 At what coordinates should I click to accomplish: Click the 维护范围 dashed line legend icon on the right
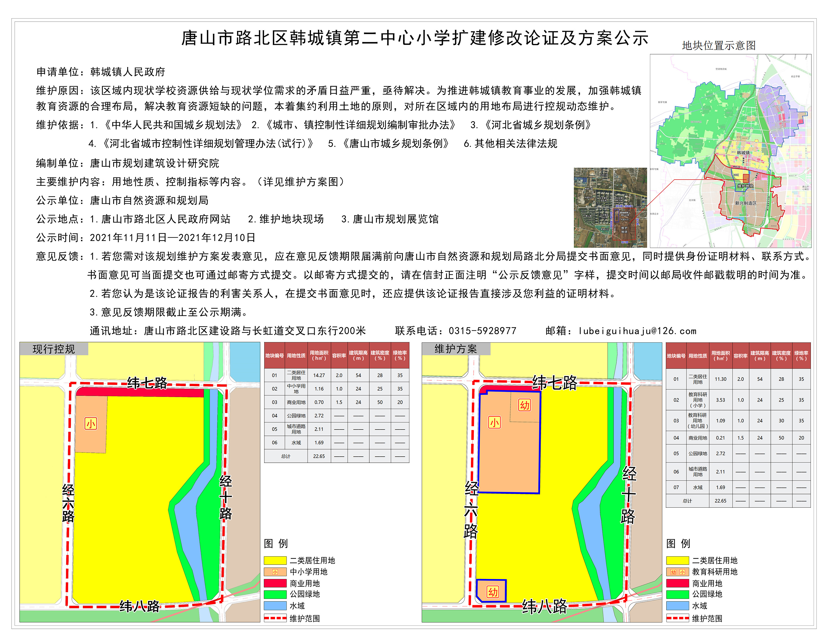(x=677, y=618)
